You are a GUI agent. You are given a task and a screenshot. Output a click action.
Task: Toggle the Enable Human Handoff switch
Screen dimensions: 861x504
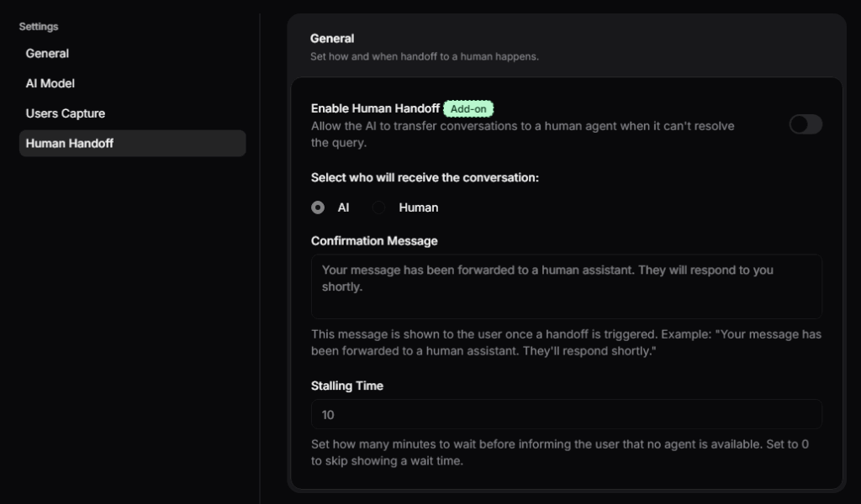(805, 124)
